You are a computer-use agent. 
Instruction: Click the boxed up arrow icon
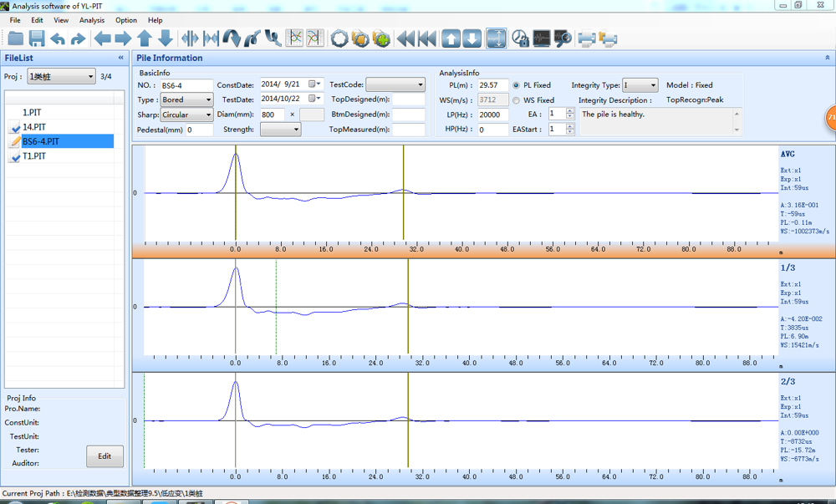point(451,38)
